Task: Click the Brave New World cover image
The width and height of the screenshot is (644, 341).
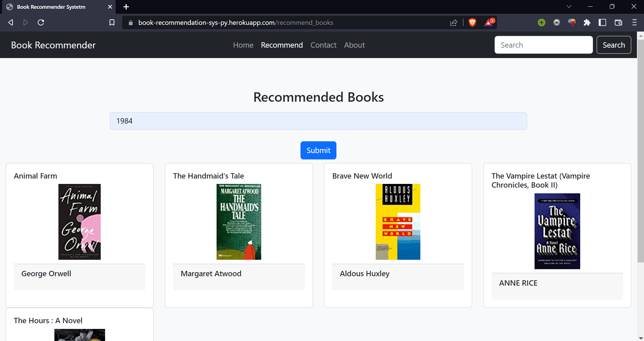Action: [x=398, y=222]
